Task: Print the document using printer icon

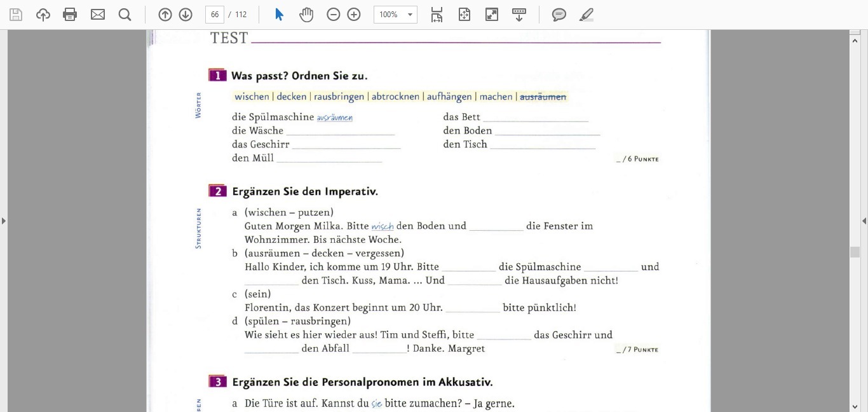Action: (70, 15)
